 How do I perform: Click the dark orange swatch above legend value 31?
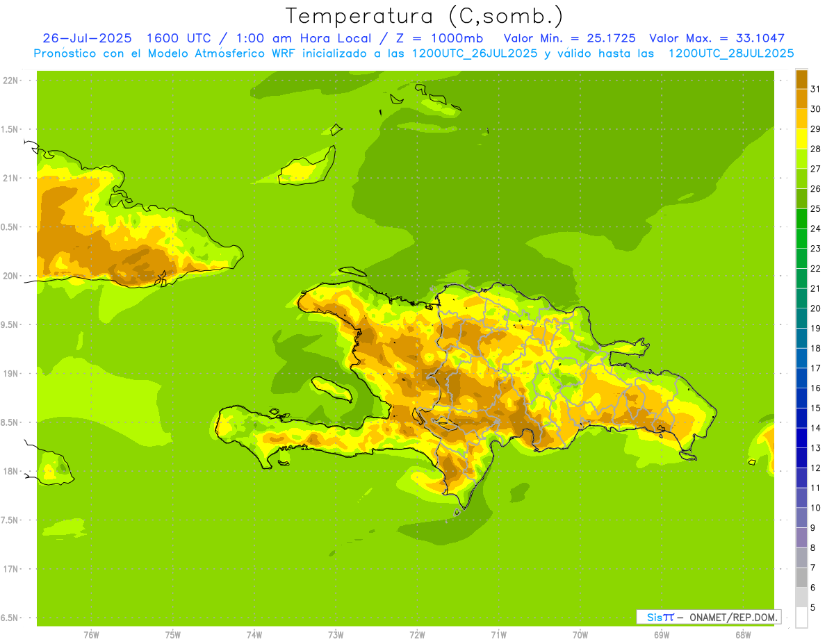pyautogui.click(x=801, y=79)
